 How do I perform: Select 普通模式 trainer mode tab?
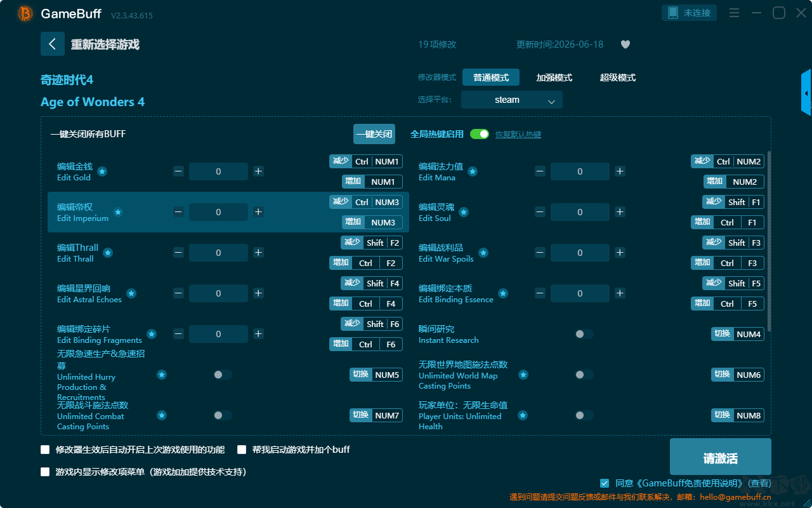click(491, 77)
